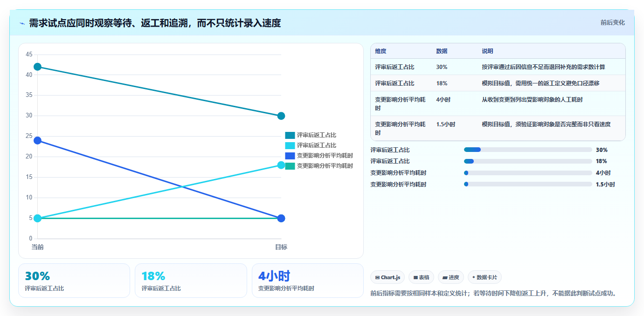
Task: Click the 目标 x-axis label
Action: coord(281,247)
